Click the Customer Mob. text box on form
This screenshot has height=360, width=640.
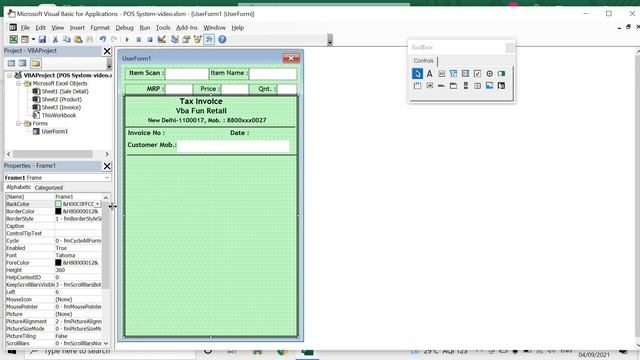click(233, 146)
